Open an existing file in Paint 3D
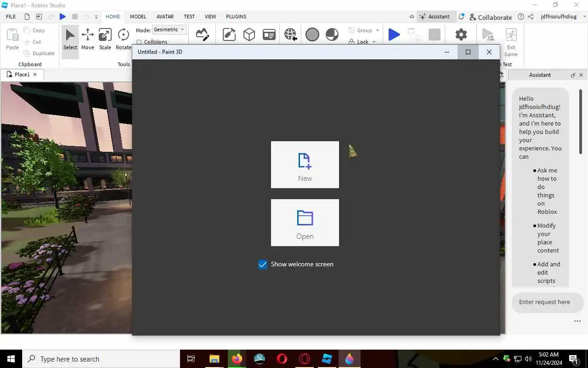This screenshot has width=588, height=368. (x=305, y=223)
